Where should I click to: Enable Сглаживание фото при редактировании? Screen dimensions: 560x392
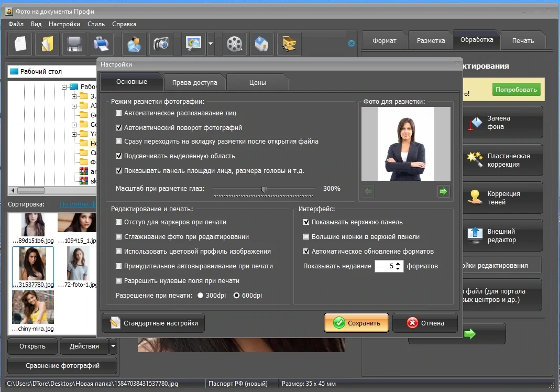118,236
